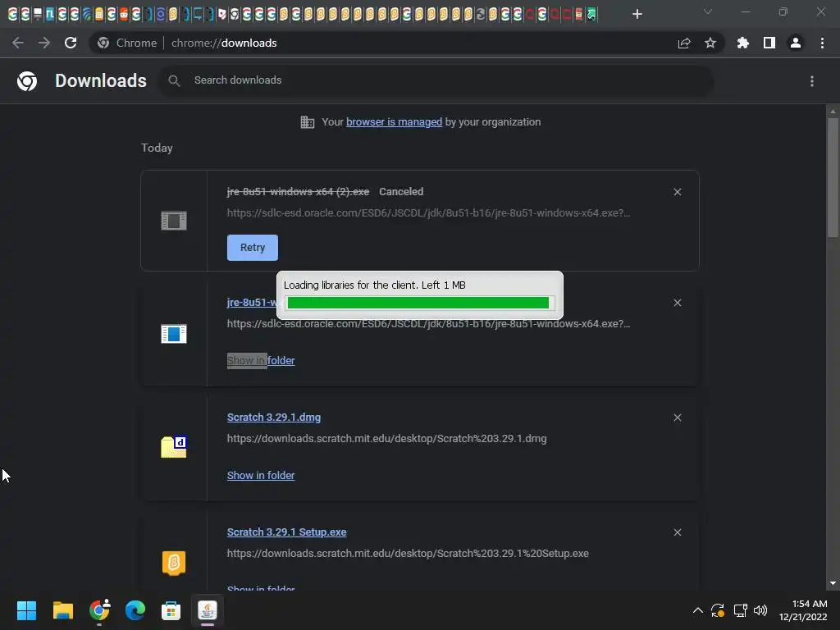The height and width of the screenshot is (630, 840).
Task: Click the green loading libraries progress bar
Action: coord(418,304)
